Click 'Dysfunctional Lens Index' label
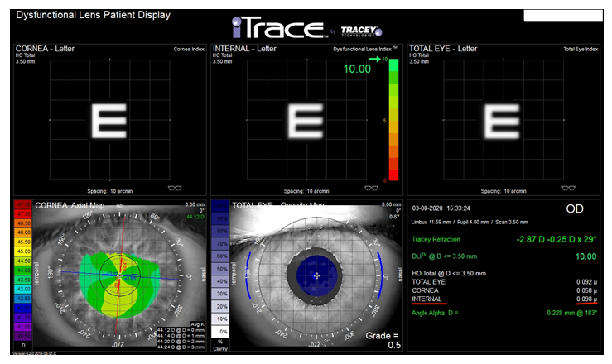The width and height of the screenshot is (612, 364). click(365, 49)
